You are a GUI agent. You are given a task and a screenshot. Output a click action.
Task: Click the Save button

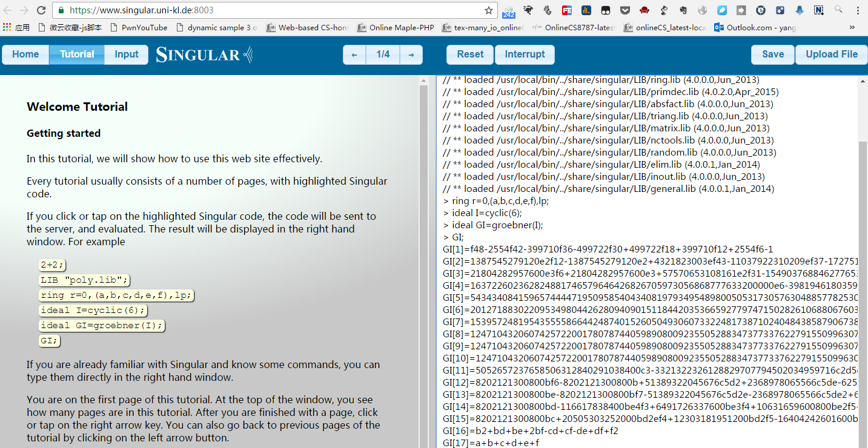773,54
